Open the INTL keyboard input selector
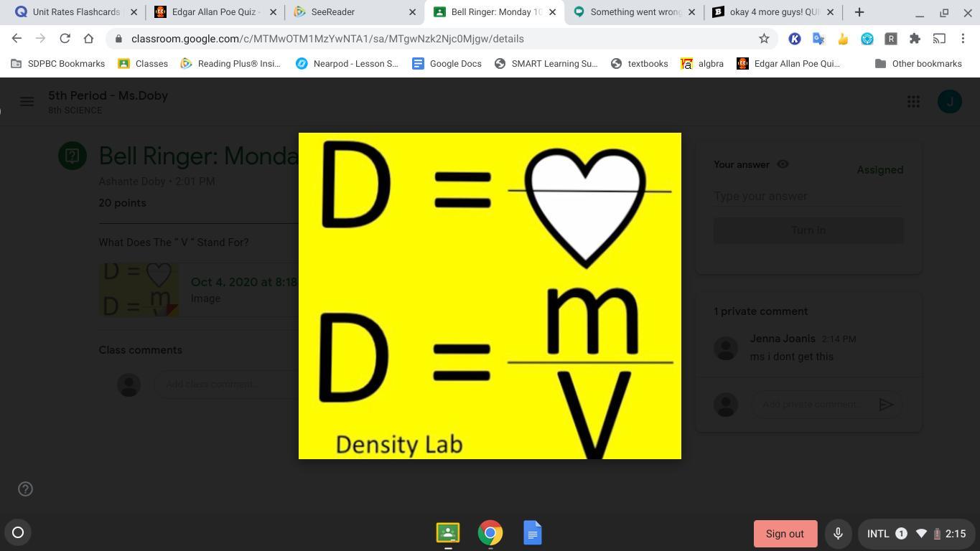 coord(878,534)
